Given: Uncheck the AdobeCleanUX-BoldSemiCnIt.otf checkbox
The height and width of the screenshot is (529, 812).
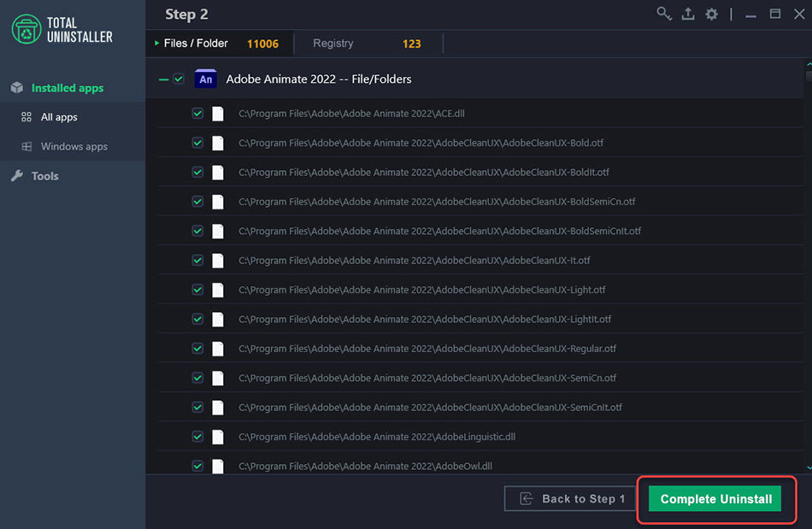Looking at the screenshot, I should tap(197, 231).
